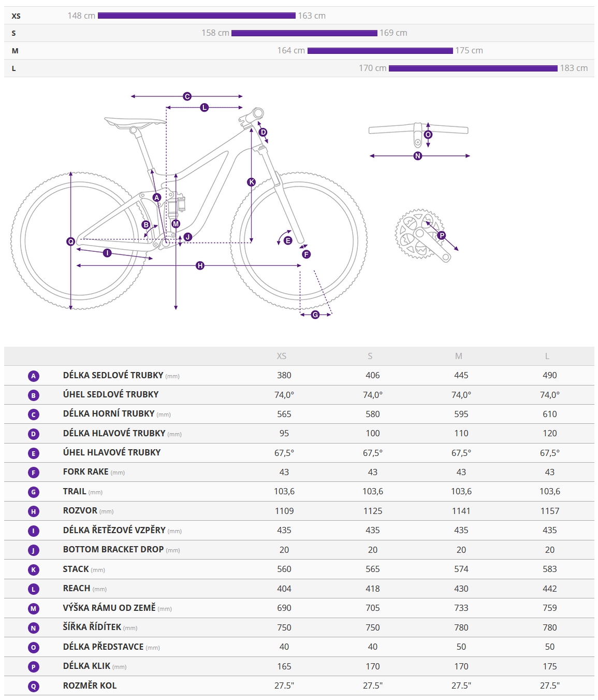Click the purple height bar for size XS
The height and width of the screenshot is (700, 598).
[197, 16]
